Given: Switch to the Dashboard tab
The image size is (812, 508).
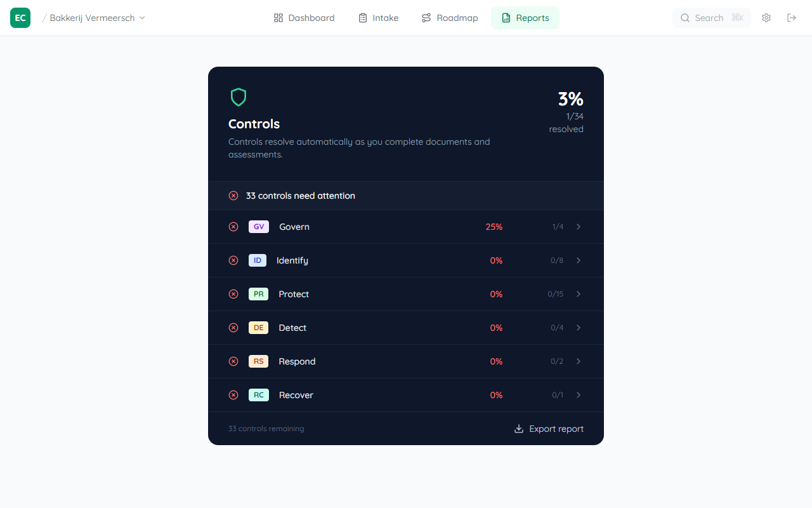Looking at the screenshot, I should pos(304,18).
